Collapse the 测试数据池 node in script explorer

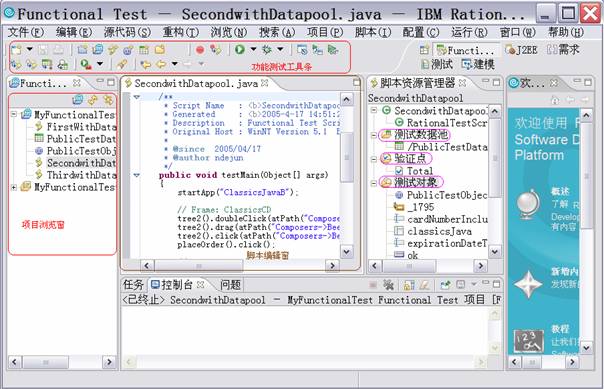click(374, 135)
